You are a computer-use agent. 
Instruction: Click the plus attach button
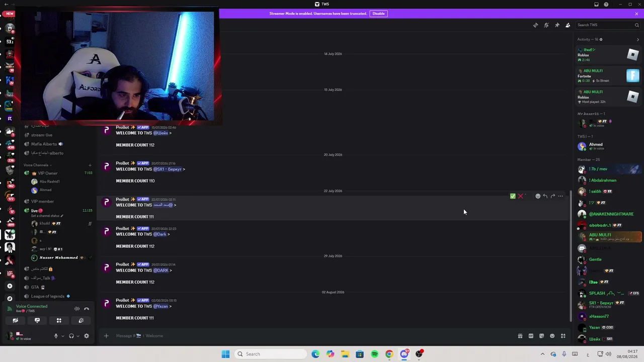click(x=106, y=336)
